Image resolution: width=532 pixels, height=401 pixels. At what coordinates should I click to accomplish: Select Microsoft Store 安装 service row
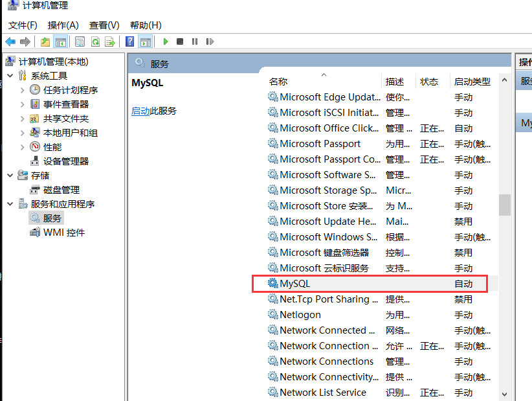[x=382, y=206]
